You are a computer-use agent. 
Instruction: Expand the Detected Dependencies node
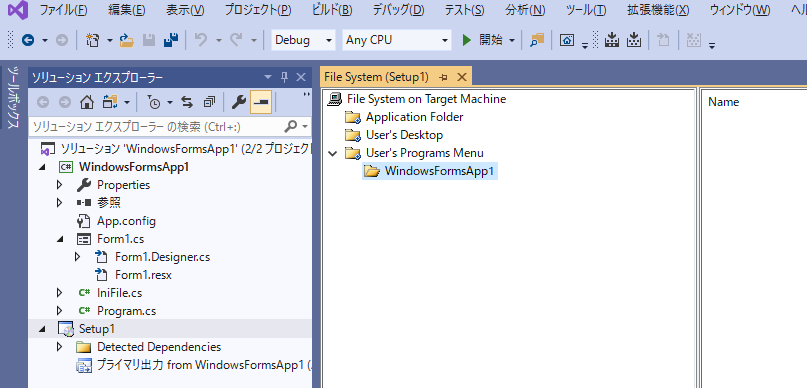point(60,347)
